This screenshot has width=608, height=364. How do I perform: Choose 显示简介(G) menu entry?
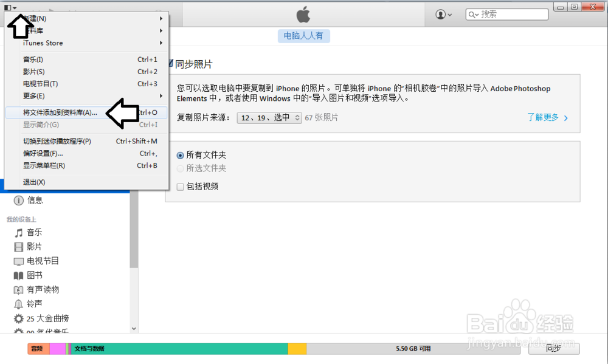pyautogui.click(x=86, y=125)
